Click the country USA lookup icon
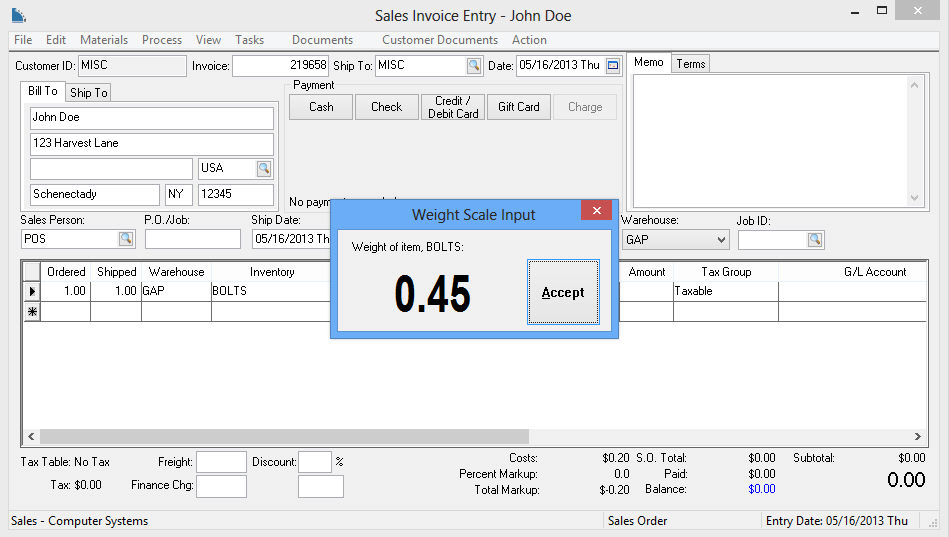 point(264,168)
